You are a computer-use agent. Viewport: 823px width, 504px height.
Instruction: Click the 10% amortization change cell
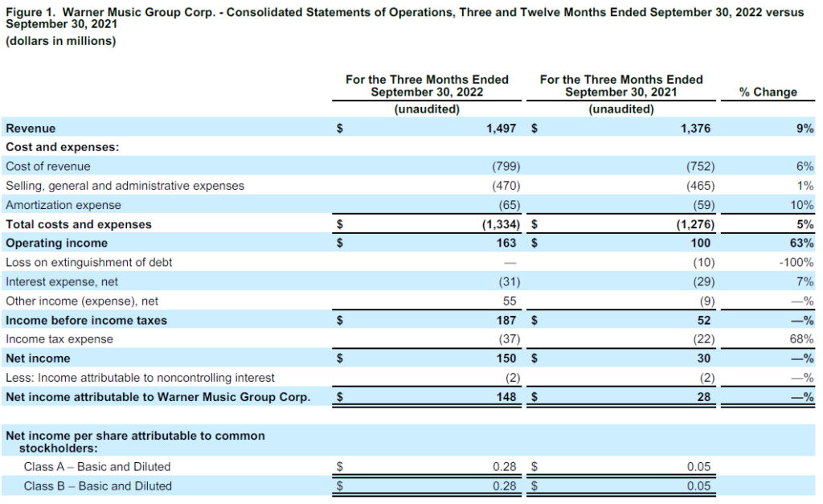coord(802,205)
